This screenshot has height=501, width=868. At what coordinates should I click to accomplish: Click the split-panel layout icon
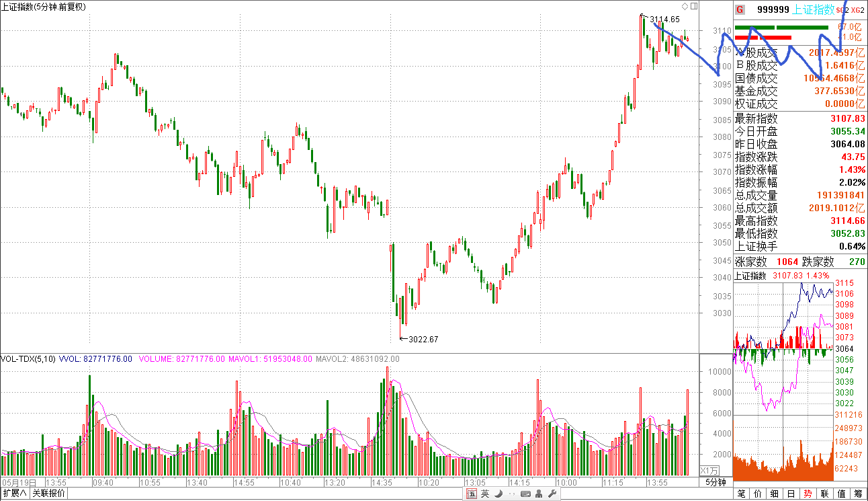694,6
